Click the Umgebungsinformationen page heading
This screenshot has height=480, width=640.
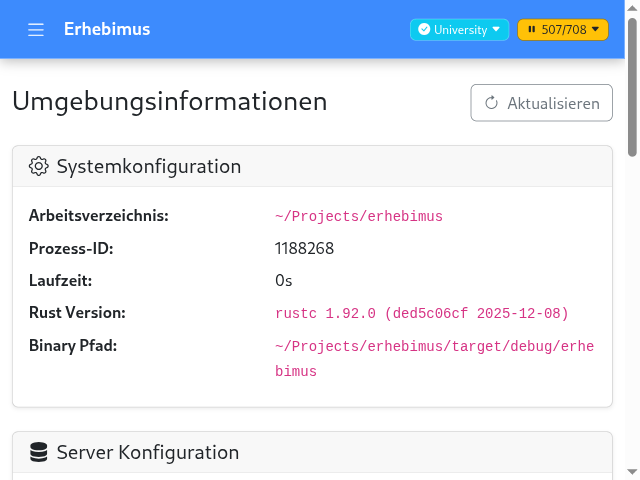170,102
